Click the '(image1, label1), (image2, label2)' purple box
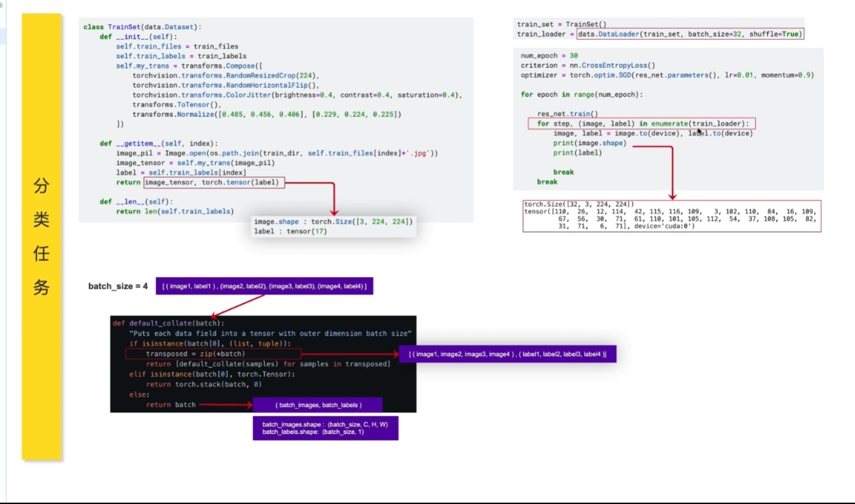The image size is (855, 504). (x=264, y=287)
